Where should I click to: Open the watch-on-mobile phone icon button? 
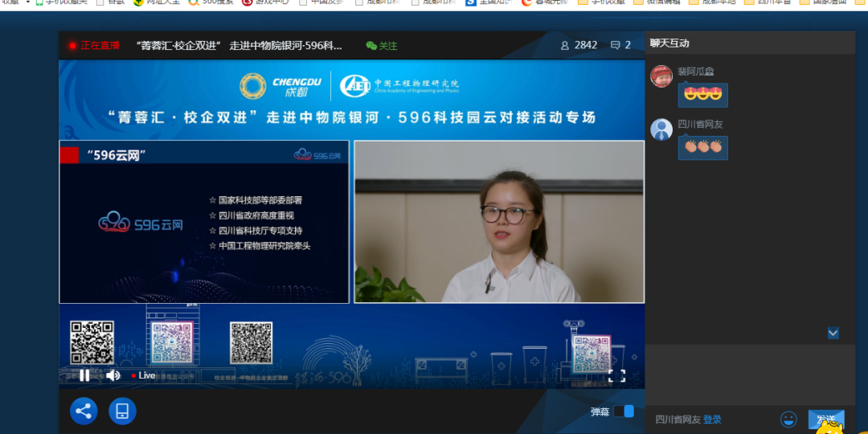[122, 411]
